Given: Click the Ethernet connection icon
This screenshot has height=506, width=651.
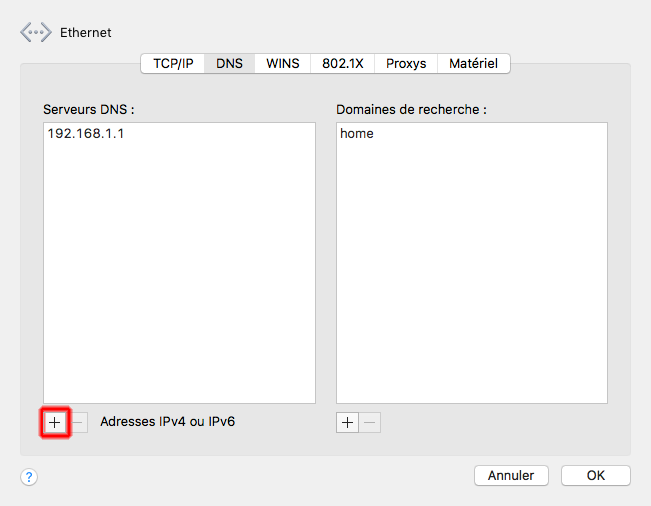Looking at the screenshot, I should tap(35, 32).
